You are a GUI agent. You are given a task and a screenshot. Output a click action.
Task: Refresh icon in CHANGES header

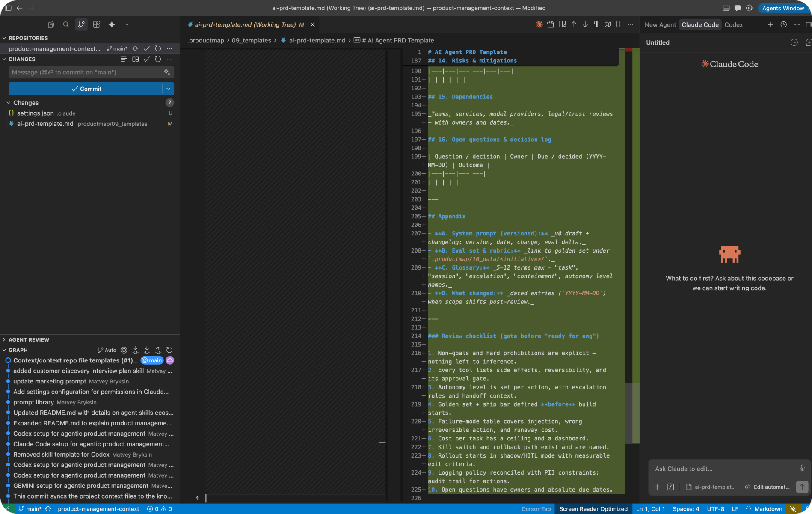(158, 59)
